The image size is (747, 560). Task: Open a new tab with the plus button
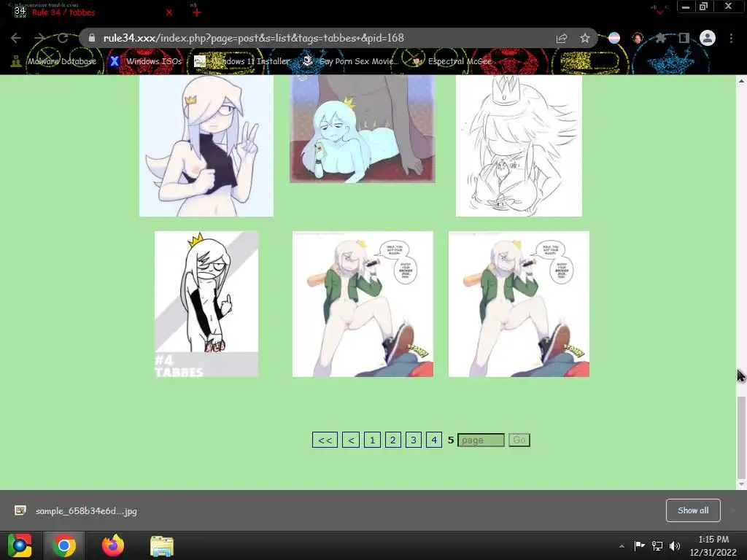(x=197, y=13)
